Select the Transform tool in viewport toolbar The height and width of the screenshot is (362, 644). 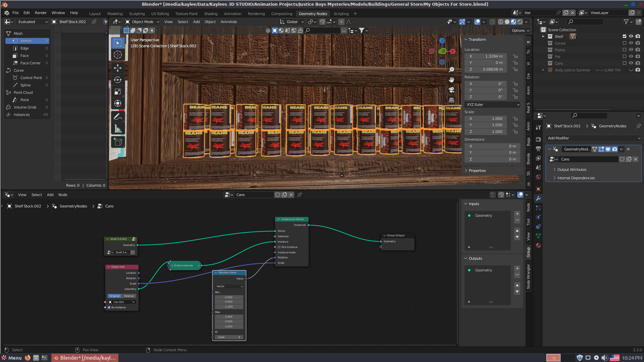pyautogui.click(x=118, y=103)
